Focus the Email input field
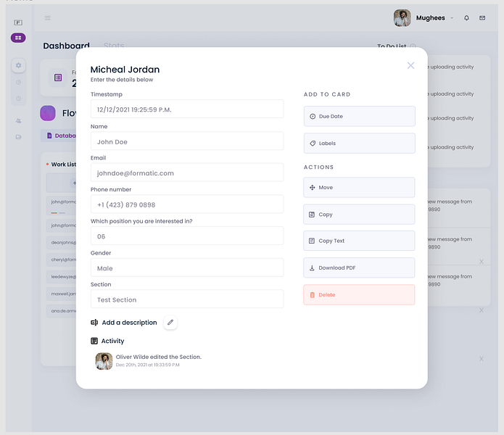This screenshot has width=504, height=435. [187, 173]
